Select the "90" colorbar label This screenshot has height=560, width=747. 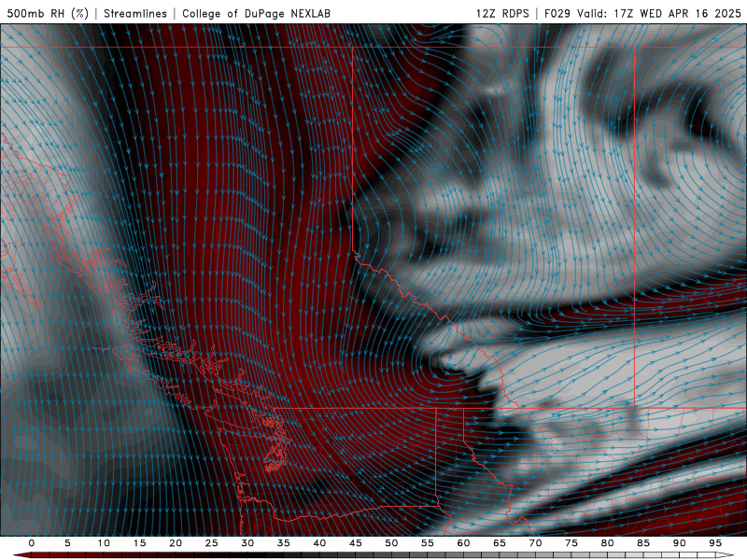[x=679, y=543]
